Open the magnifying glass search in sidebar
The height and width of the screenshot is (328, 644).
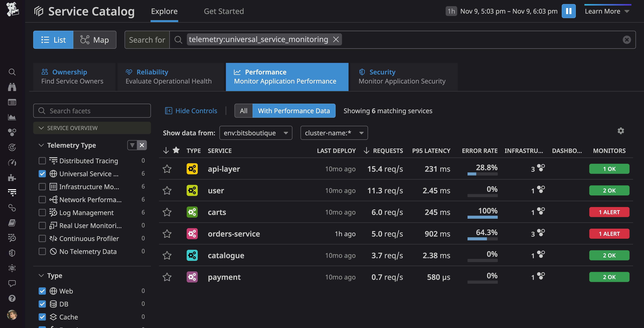pos(12,72)
